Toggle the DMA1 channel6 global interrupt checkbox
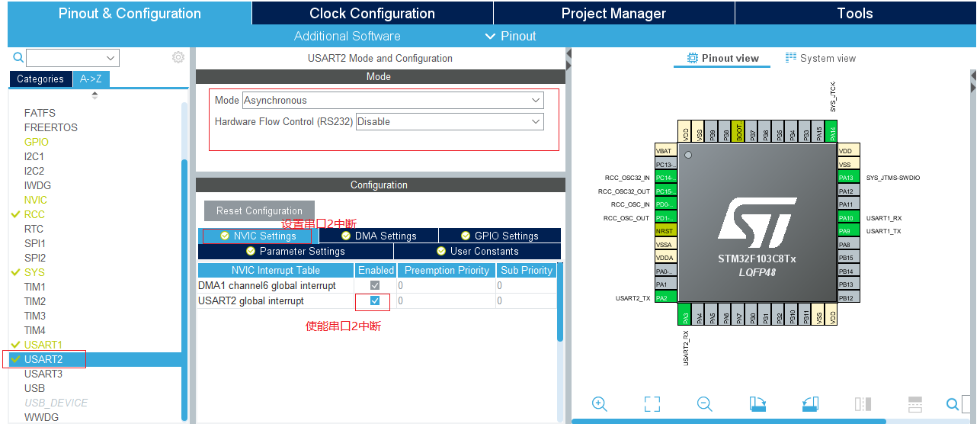The width and height of the screenshot is (980, 424). (375, 285)
